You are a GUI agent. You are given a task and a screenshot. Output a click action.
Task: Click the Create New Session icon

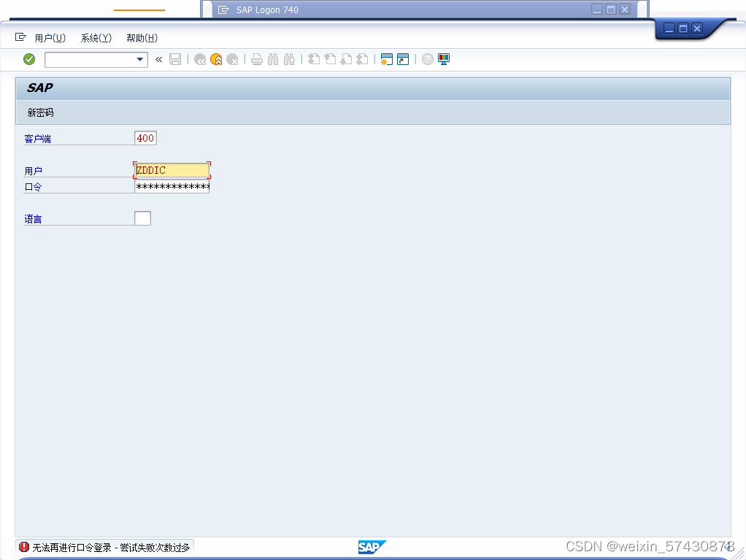(386, 59)
